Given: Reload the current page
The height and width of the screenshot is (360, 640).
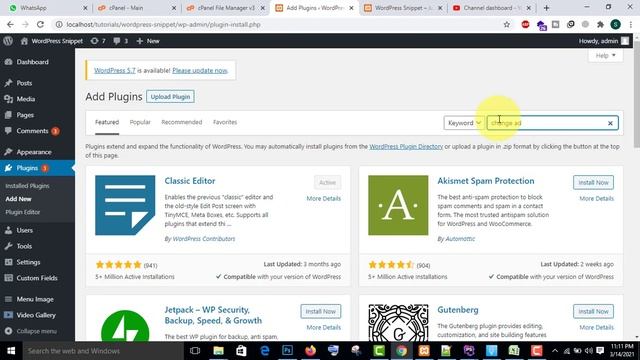Looking at the screenshot, I should point(40,24).
